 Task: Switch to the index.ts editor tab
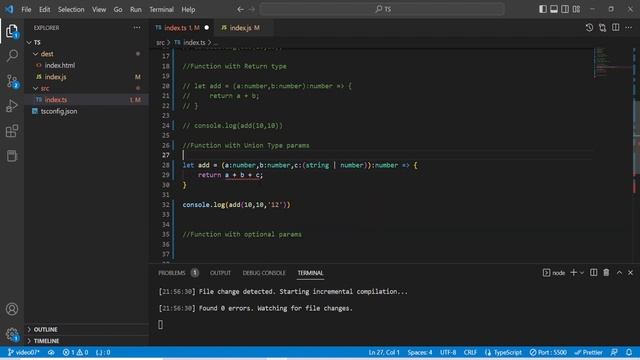182,28
